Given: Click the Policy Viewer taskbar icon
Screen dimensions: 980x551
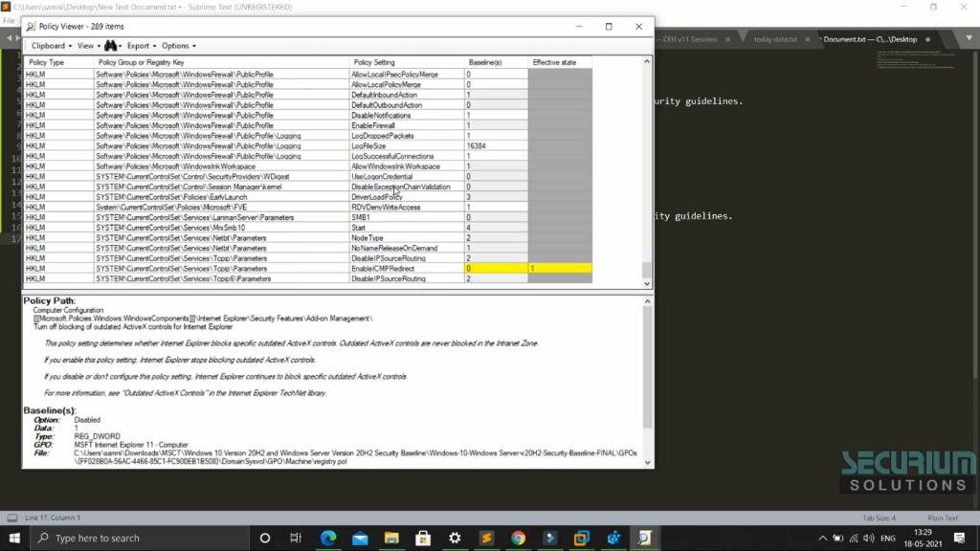Looking at the screenshot, I should (x=645, y=538).
